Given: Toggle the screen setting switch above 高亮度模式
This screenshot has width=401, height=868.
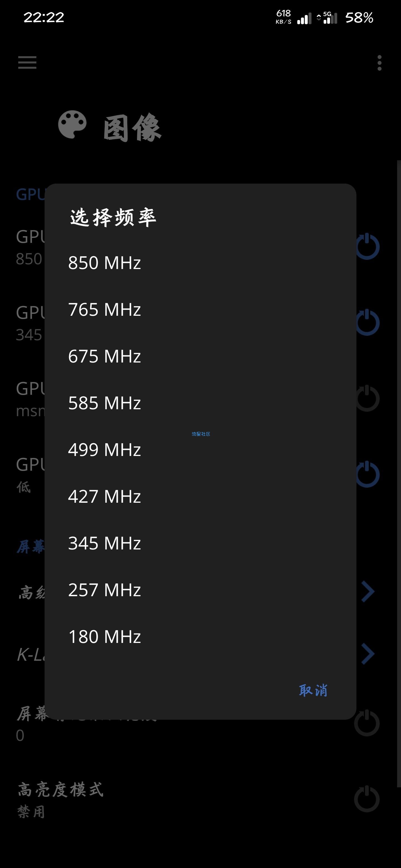Looking at the screenshot, I should coord(367,723).
